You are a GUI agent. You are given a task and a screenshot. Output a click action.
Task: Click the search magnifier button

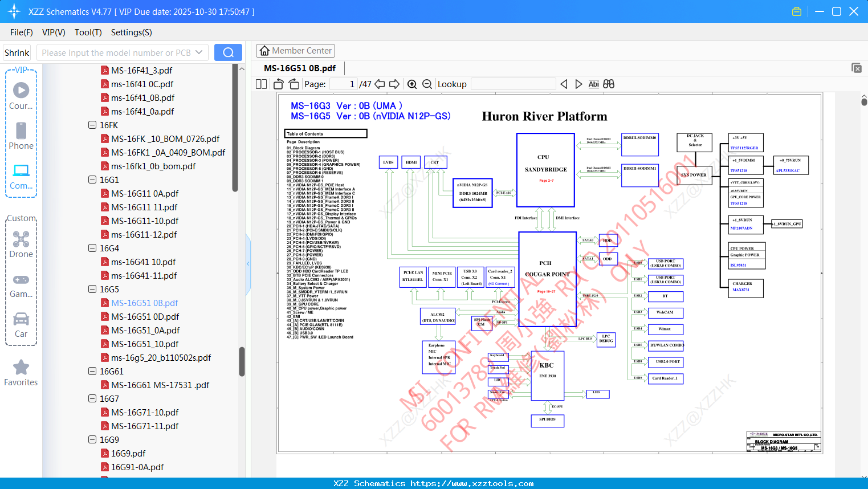point(228,52)
